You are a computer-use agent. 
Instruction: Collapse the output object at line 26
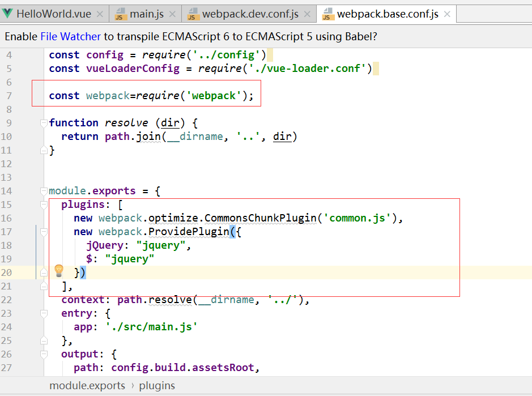pyautogui.click(x=44, y=354)
